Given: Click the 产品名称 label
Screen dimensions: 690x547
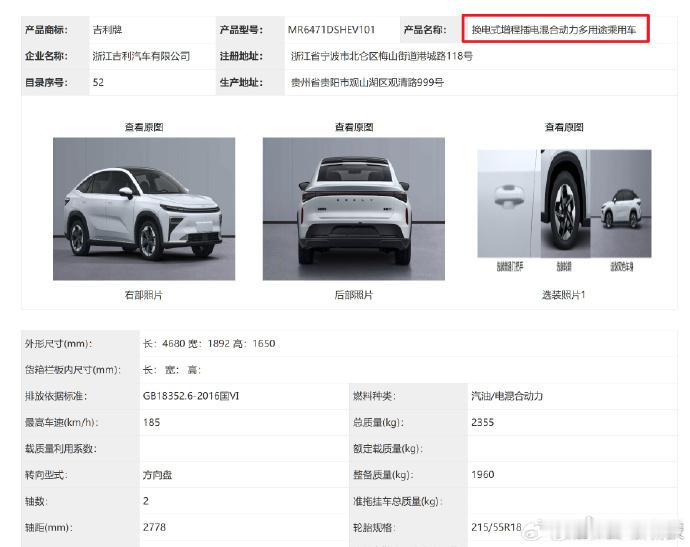Looking at the screenshot, I should click(x=425, y=30).
